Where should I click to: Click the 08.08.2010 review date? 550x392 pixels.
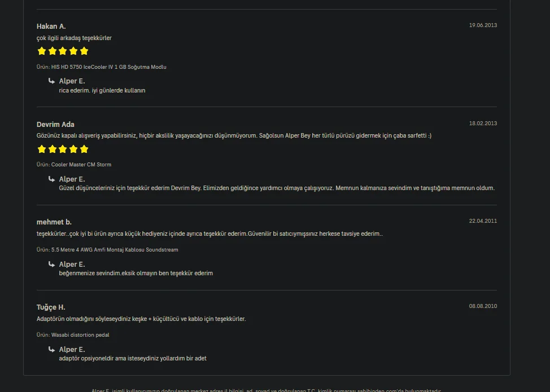pyautogui.click(x=483, y=306)
